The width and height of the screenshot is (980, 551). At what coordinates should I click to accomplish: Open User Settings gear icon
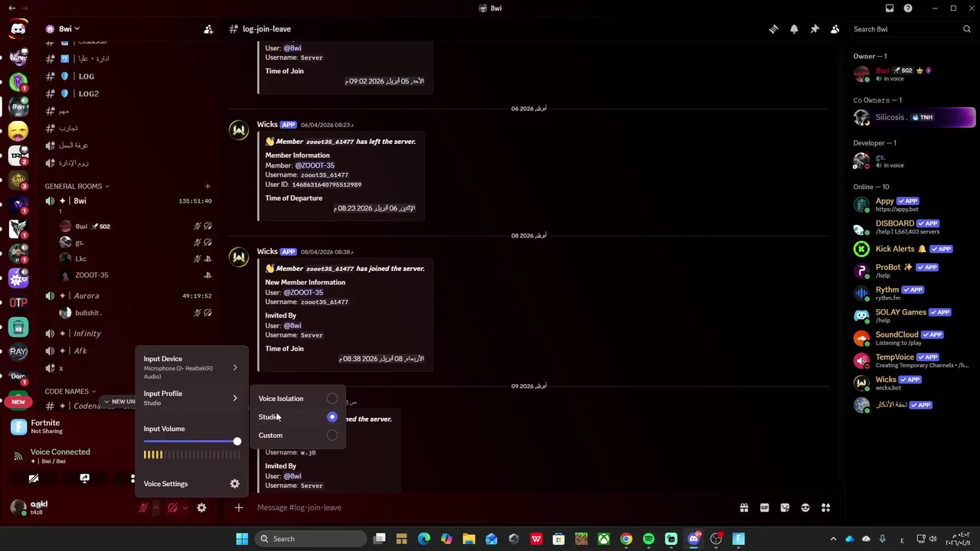(201, 507)
